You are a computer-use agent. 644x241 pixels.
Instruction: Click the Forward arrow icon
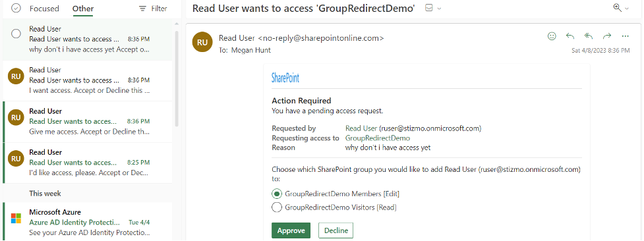(607, 36)
